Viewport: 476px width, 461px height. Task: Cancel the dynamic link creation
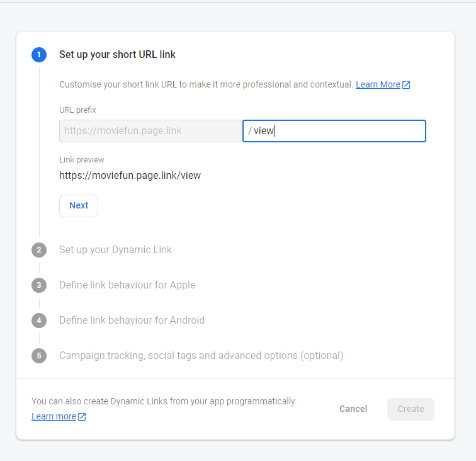[353, 409]
